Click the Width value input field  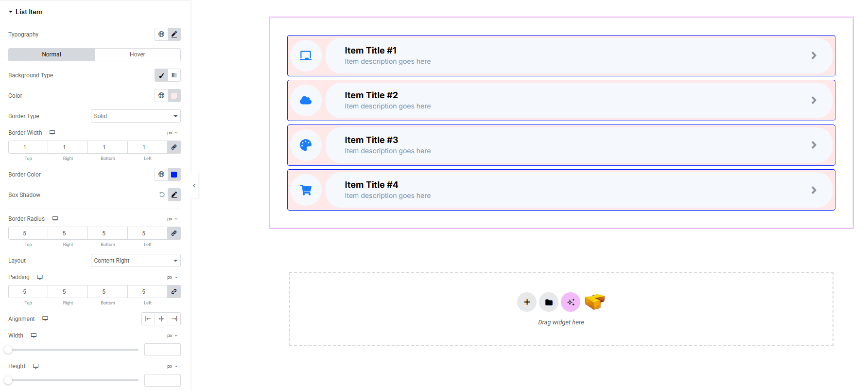point(162,349)
